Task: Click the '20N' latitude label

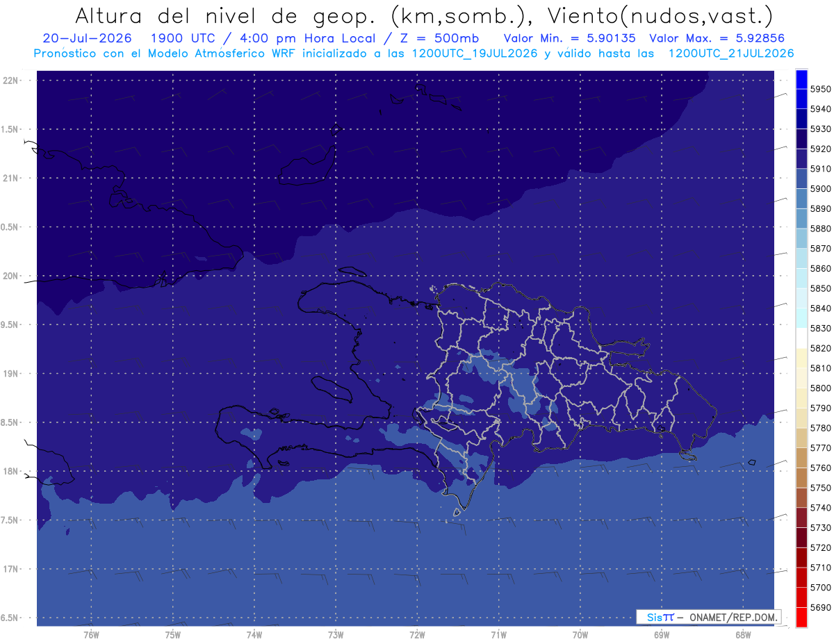Action: tap(12, 276)
